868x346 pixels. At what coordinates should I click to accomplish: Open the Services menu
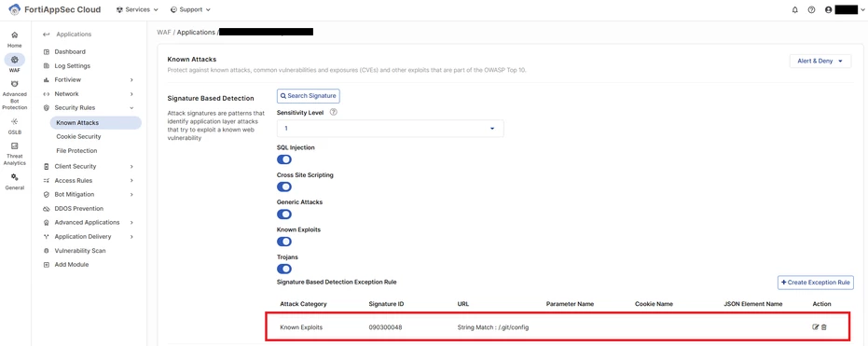137,10
